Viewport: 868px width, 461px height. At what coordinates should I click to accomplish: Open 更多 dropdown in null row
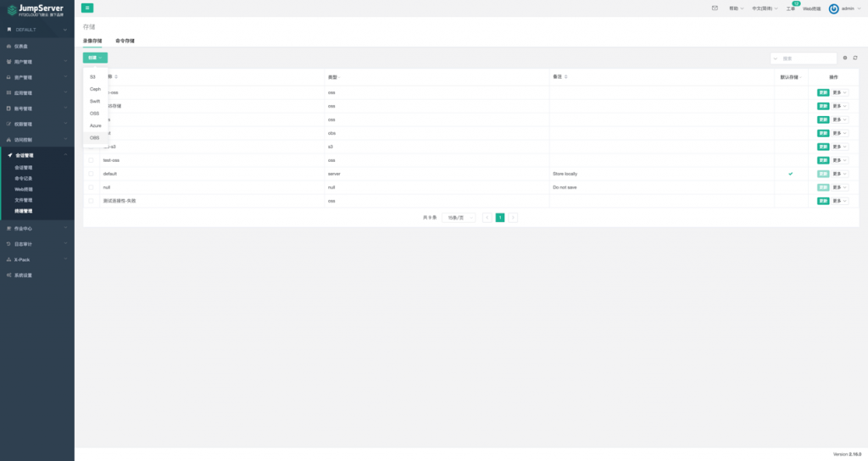[x=840, y=187]
